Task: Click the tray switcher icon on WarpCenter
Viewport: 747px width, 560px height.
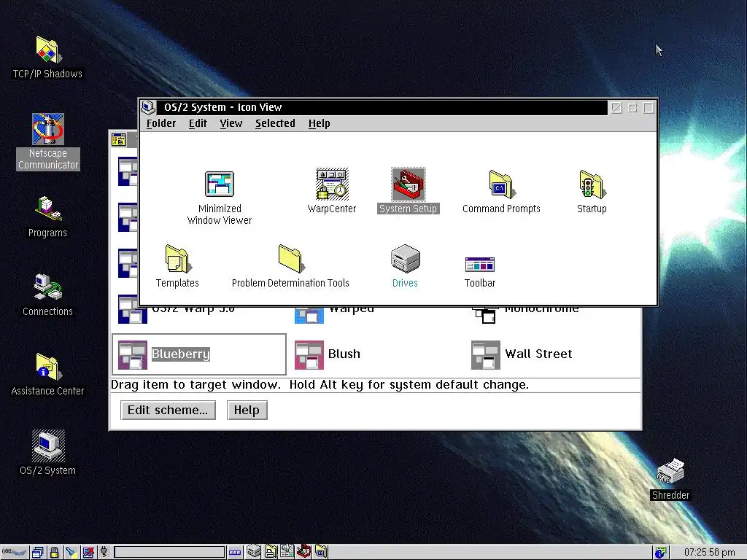Action: pos(236,553)
